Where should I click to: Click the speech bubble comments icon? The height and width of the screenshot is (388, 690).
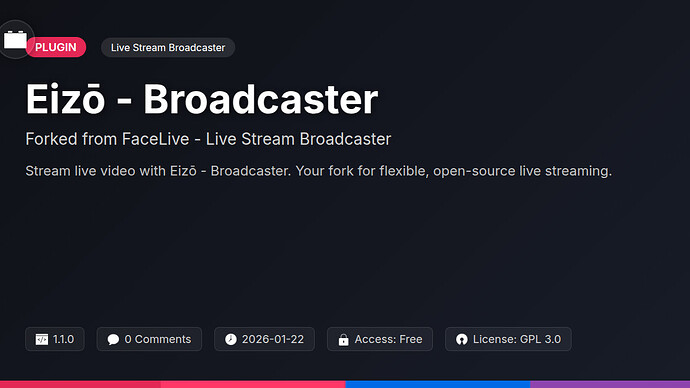[x=113, y=339]
